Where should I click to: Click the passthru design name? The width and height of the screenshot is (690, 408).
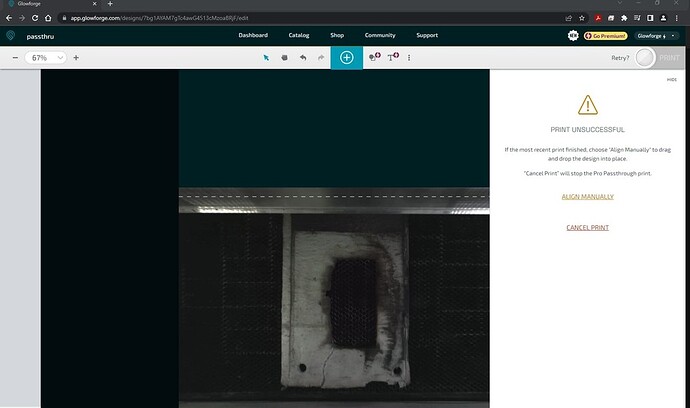click(x=40, y=37)
